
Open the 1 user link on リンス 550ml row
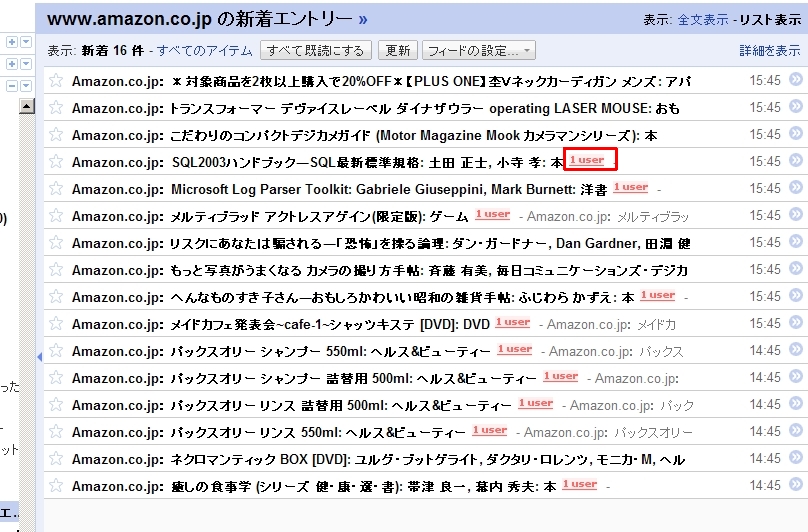click(x=490, y=430)
